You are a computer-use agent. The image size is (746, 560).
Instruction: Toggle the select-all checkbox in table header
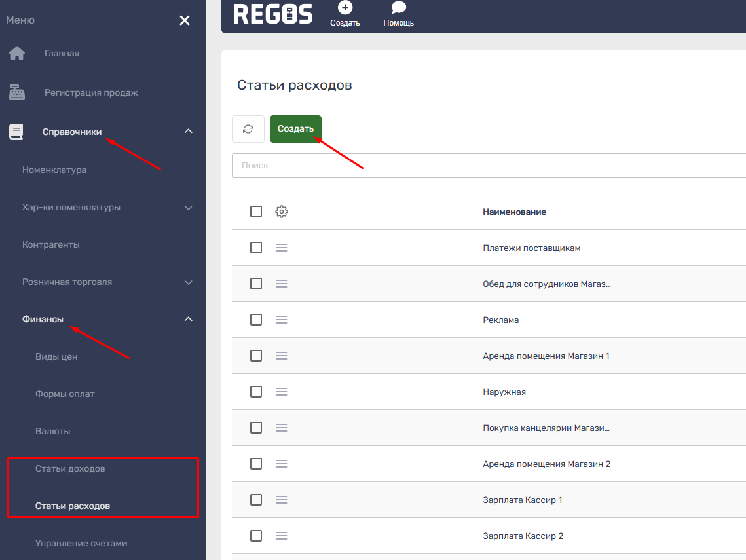pyautogui.click(x=256, y=212)
